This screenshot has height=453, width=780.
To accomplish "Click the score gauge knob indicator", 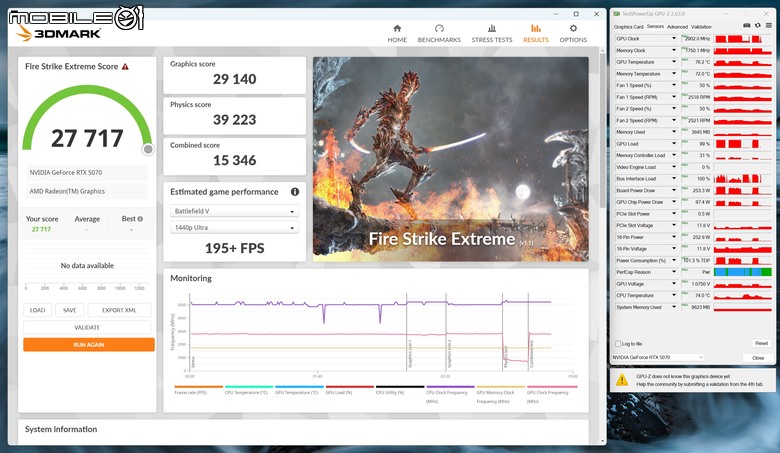I will pyautogui.click(x=148, y=149).
